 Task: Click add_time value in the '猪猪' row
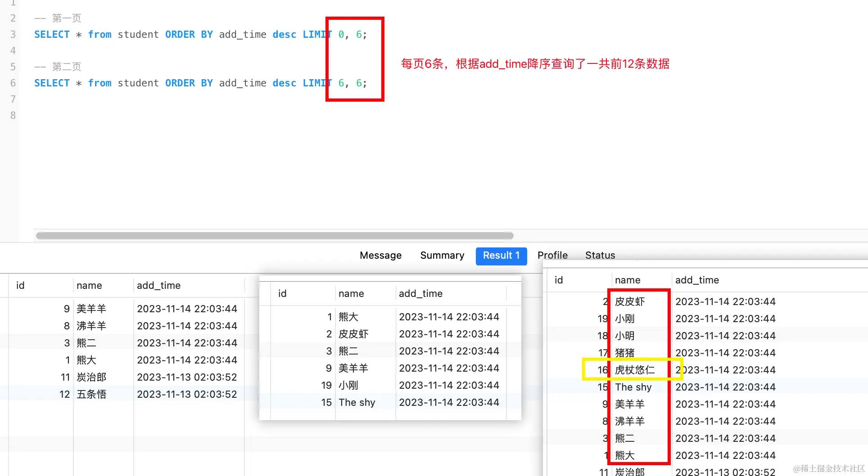(725, 353)
